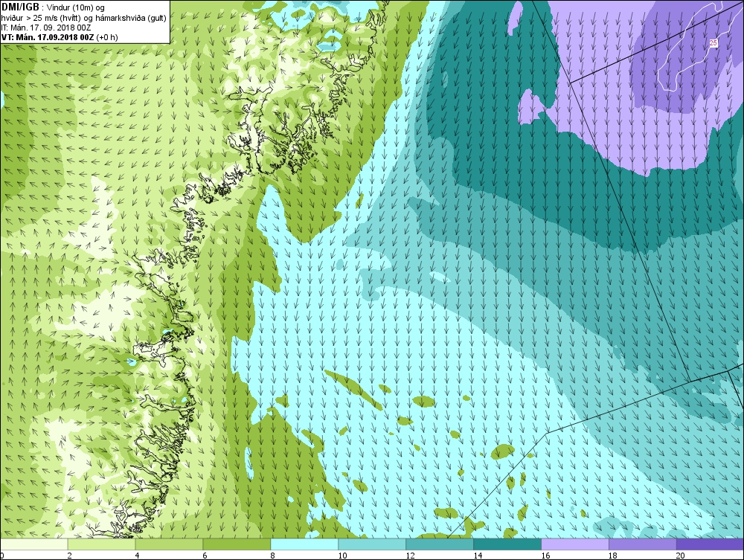
Task: Click the '2' scale tick label
Action: [70, 556]
